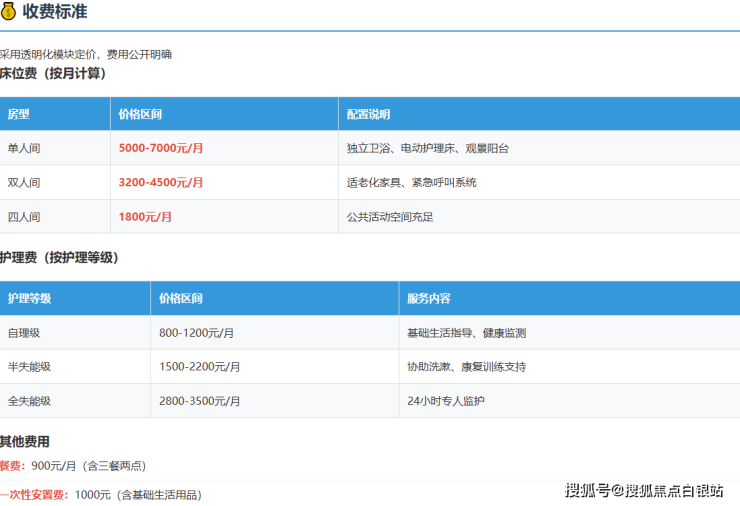Select the 床位费（按月计算） section heading
This screenshot has width=740, height=506.
(53, 73)
